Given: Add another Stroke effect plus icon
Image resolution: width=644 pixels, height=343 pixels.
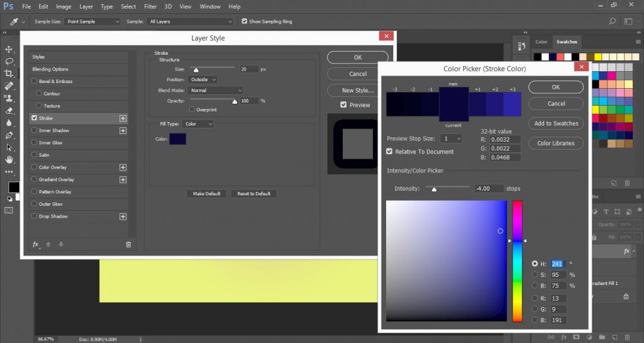Looking at the screenshot, I should [x=123, y=118].
